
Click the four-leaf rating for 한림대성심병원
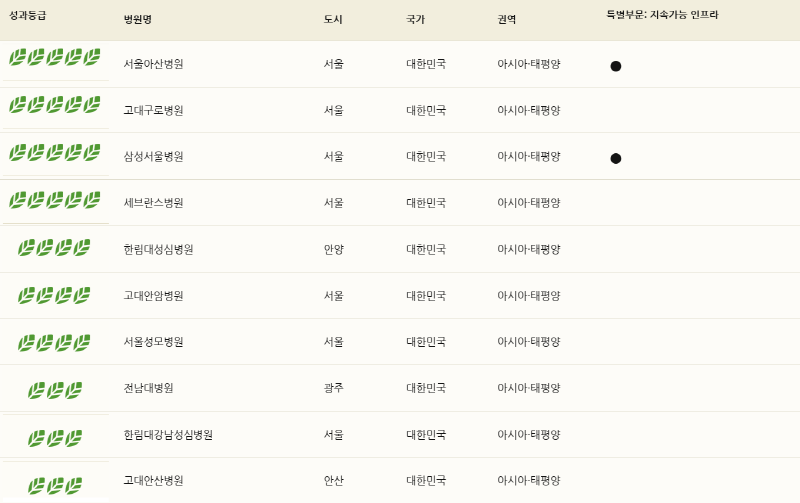[x=54, y=248]
